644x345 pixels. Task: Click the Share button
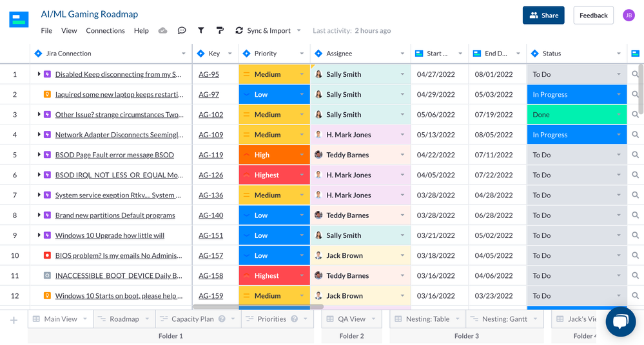coord(543,15)
